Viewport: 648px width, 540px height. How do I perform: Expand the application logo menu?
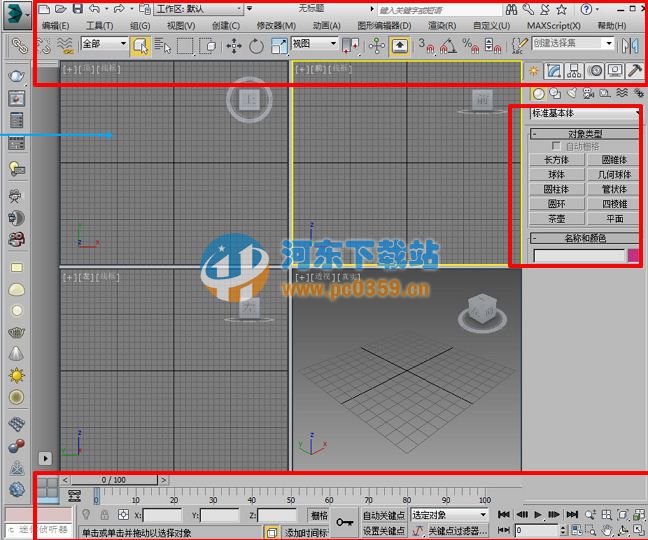(x=17, y=15)
